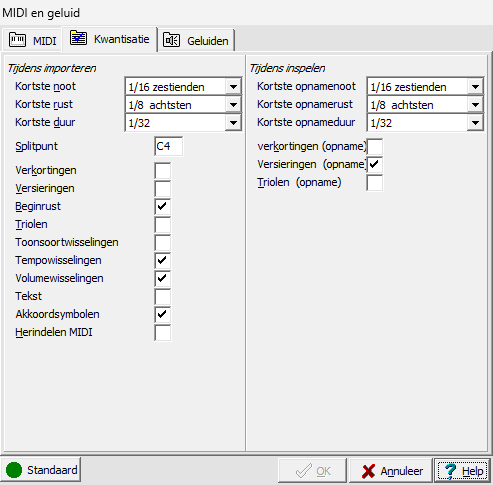
Task: Switch to the Geluiden tab
Action: coord(196,40)
